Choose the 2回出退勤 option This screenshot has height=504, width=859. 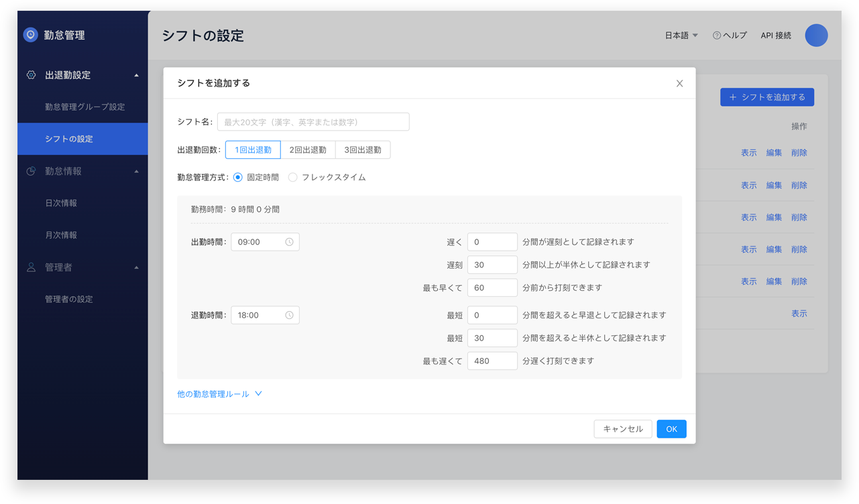pos(308,150)
